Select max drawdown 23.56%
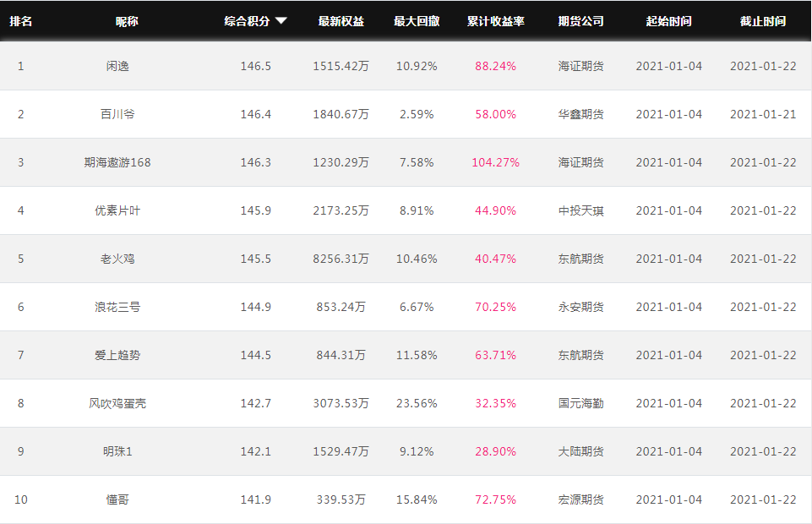 [x=417, y=403]
